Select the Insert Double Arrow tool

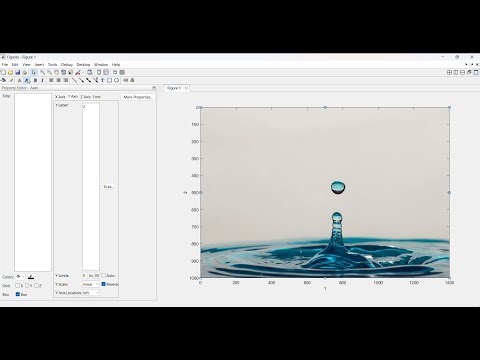point(88,80)
